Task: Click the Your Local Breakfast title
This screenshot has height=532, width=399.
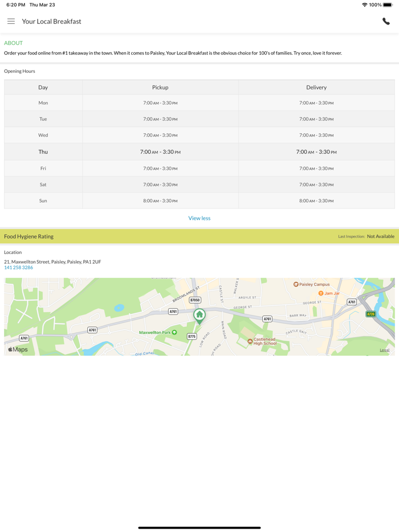Action: click(x=52, y=22)
